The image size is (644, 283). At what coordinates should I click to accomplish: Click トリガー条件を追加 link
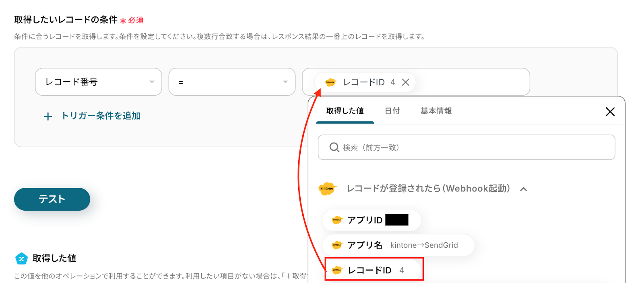click(101, 116)
